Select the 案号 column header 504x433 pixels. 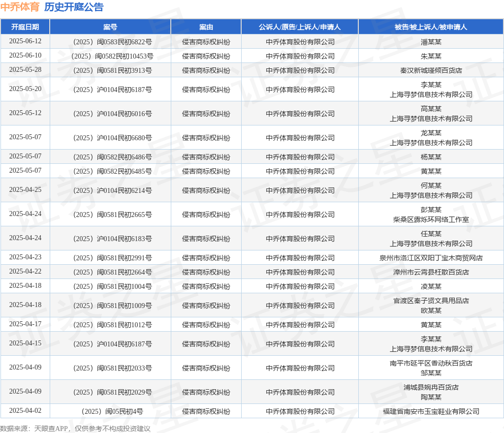click(110, 27)
